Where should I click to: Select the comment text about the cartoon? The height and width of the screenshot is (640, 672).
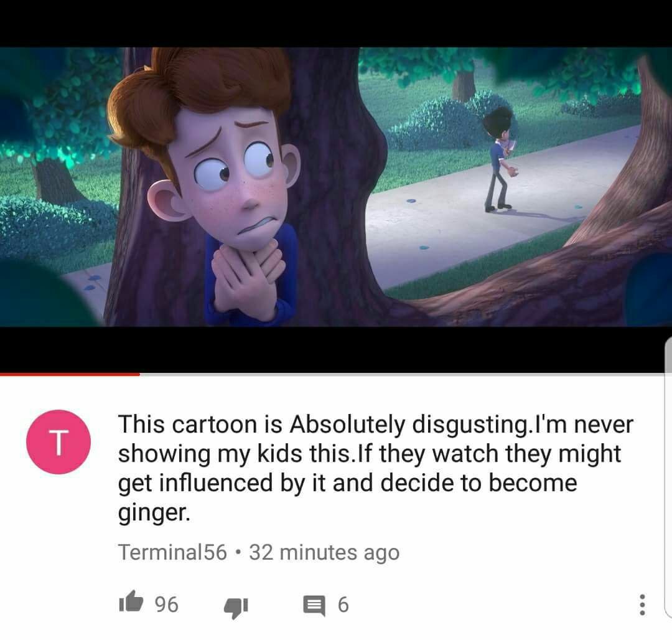tap(375, 468)
